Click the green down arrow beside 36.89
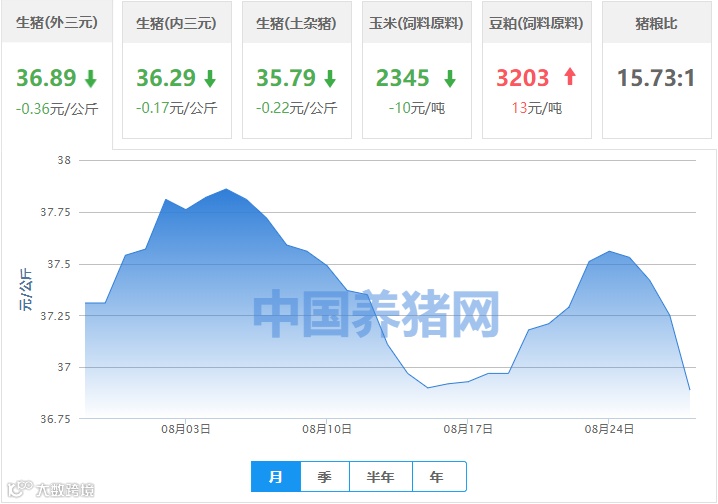Viewport: 718px width, 504px height. 91,78
